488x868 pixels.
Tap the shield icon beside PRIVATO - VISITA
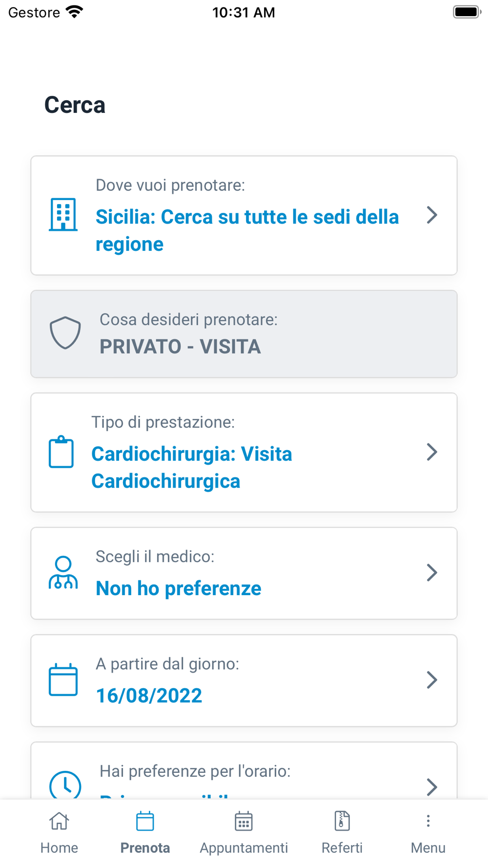[x=65, y=333]
